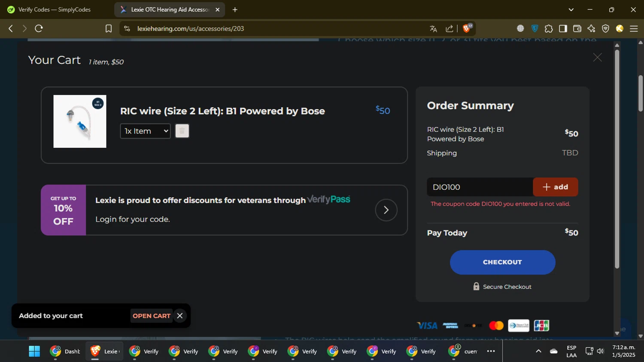Viewport: 644px width, 362px height.
Task: Open a new browser tab
Action: click(235, 9)
